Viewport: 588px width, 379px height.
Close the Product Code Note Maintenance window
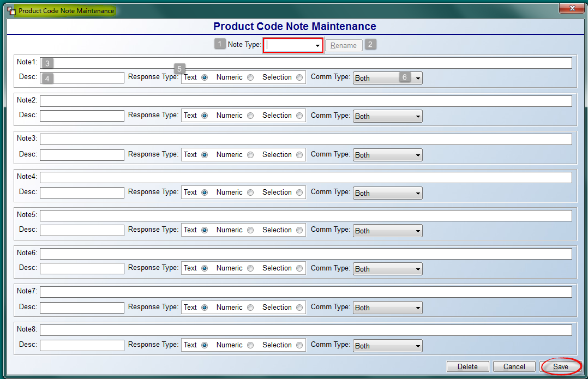[x=572, y=8]
